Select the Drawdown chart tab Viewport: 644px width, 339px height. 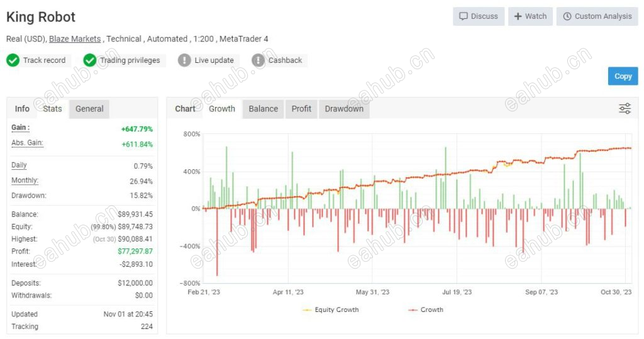click(344, 109)
